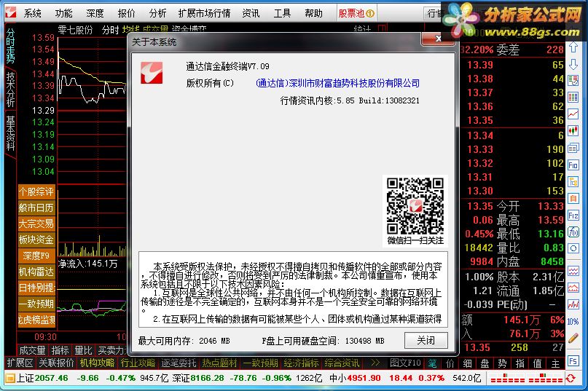Click the 深度F9 orange button
This screenshot has height=391, width=588.
coord(36,256)
